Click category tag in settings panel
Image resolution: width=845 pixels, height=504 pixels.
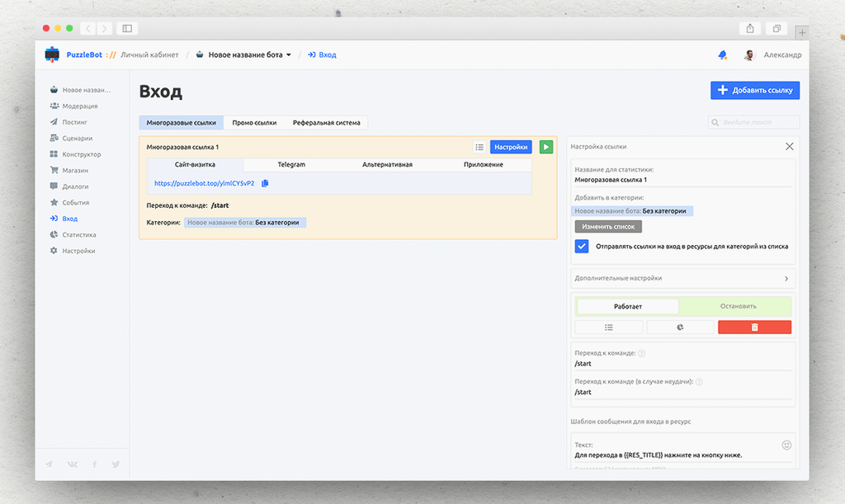point(632,211)
